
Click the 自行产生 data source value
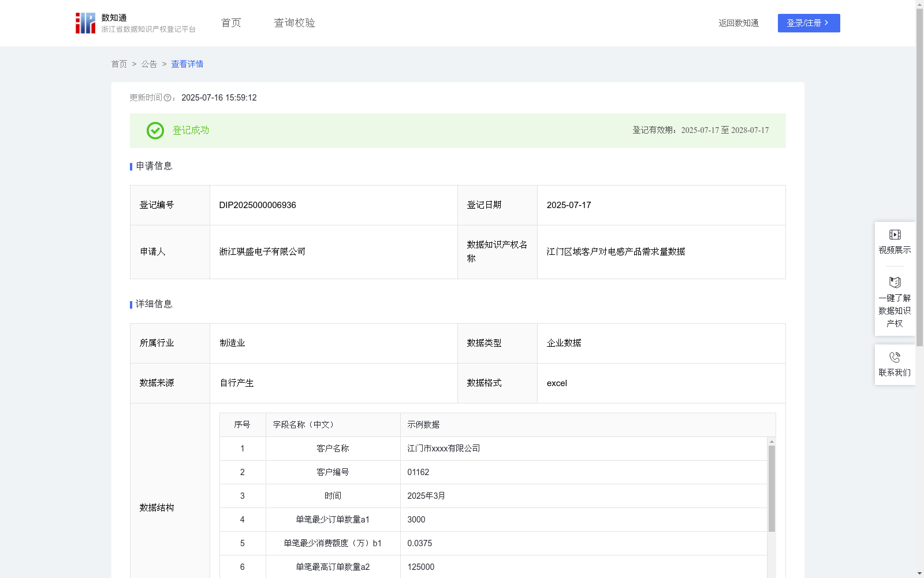[237, 383]
